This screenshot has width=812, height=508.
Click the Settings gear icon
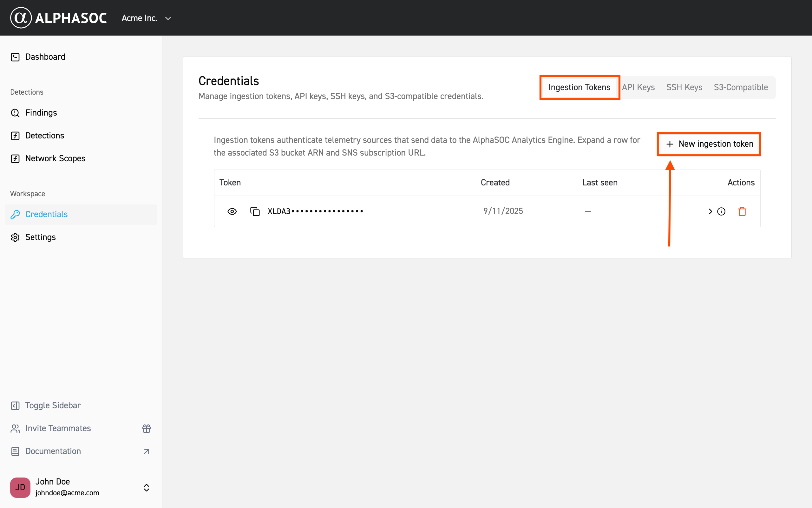pyautogui.click(x=15, y=237)
